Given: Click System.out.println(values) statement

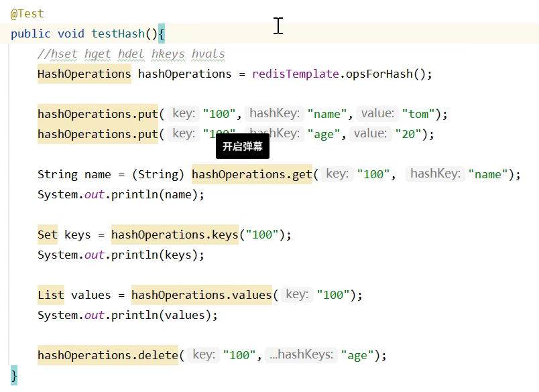Looking at the screenshot, I should click(127, 315).
